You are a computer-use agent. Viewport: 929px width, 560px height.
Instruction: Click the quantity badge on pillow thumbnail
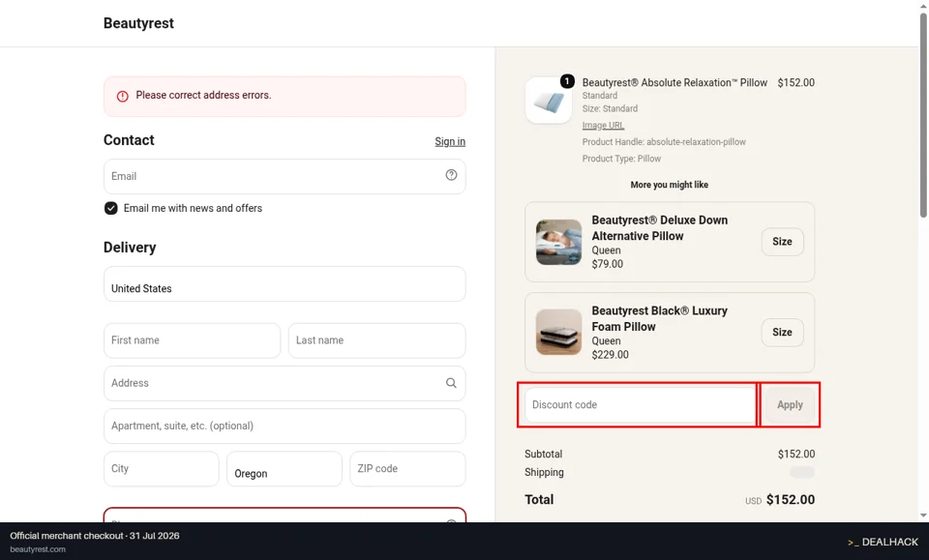click(x=567, y=81)
